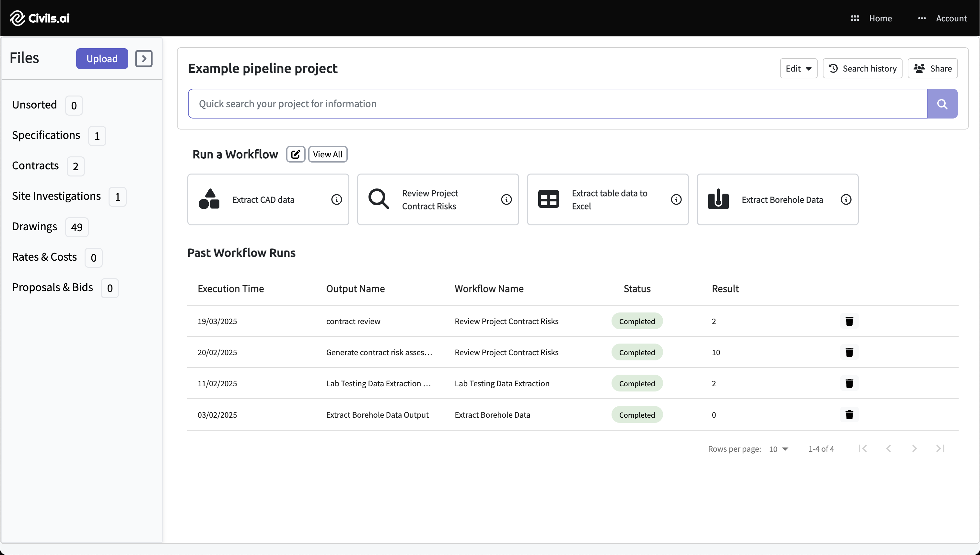980x555 pixels.
Task: Click the Extract Borehole Data drill icon
Action: coord(718,199)
